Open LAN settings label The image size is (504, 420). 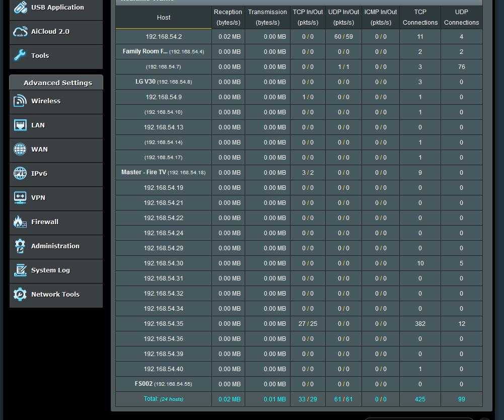38,125
